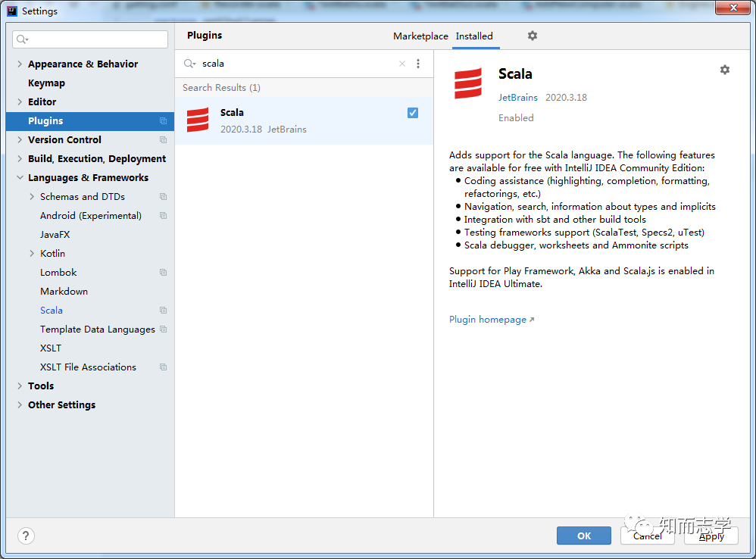Expand Build, Execution, Deployment section
The width and height of the screenshot is (756, 559).
click(x=20, y=158)
